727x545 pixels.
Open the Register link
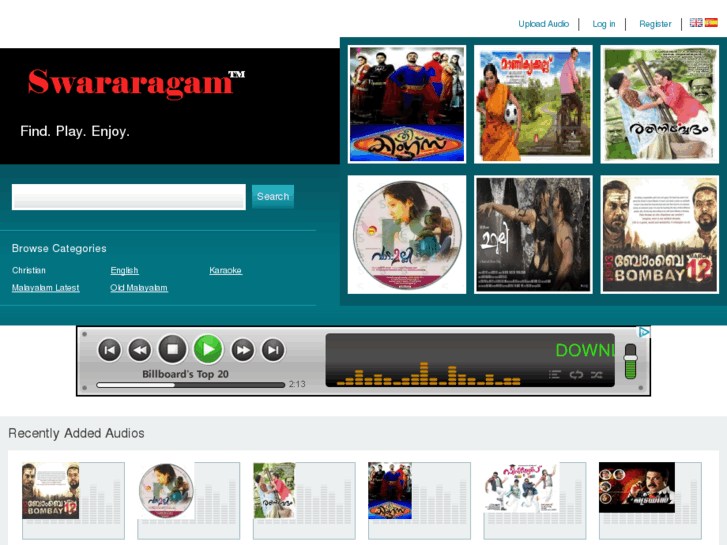pyautogui.click(x=655, y=24)
